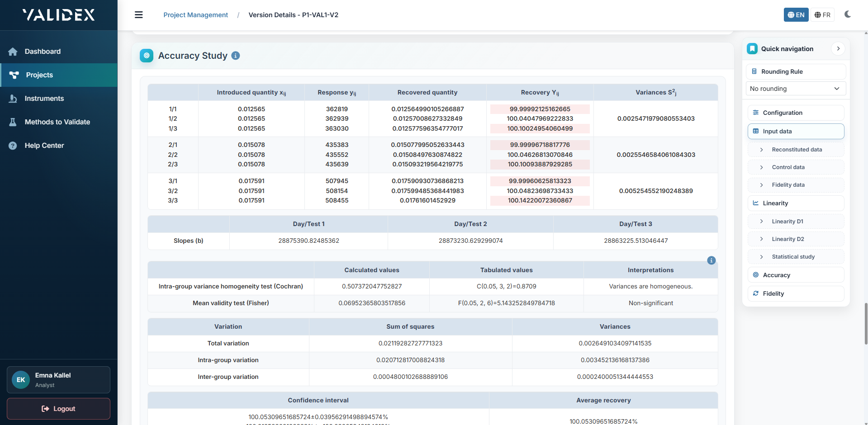
Task: Click the Logout button
Action: [58, 409]
